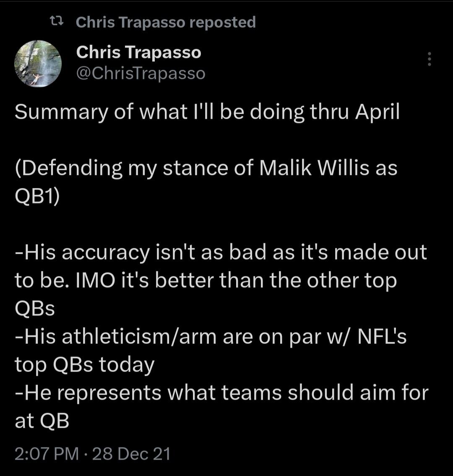Click the 2:07 PM timestamp
Image resolution: width=453 pixels, height=476 pixels.
tap(46, 454)
